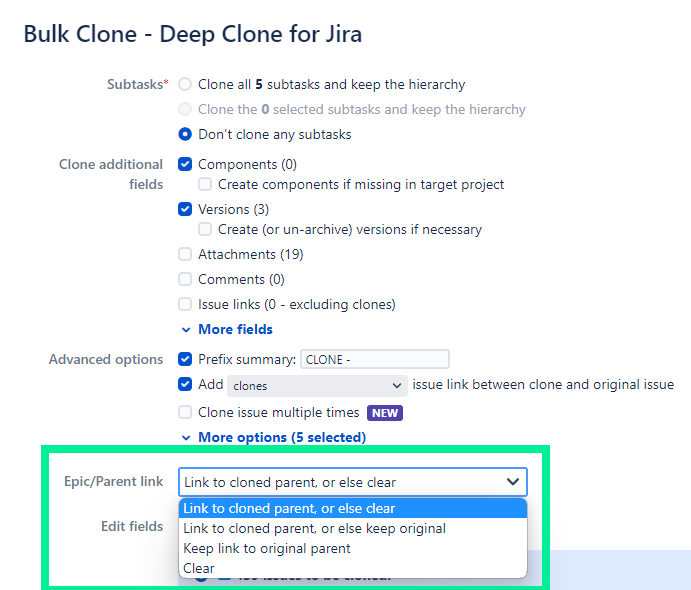691x590 pixels.
Task: Open the 'clones' link type dropdown
Action: pos(317,386)
